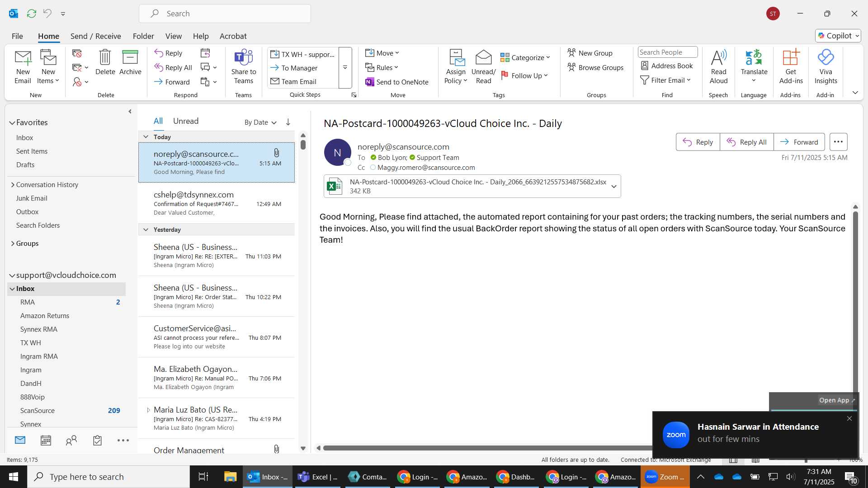Expand Groups section
The height and width of the screenshot is (488, 868).
click(13, 244)
